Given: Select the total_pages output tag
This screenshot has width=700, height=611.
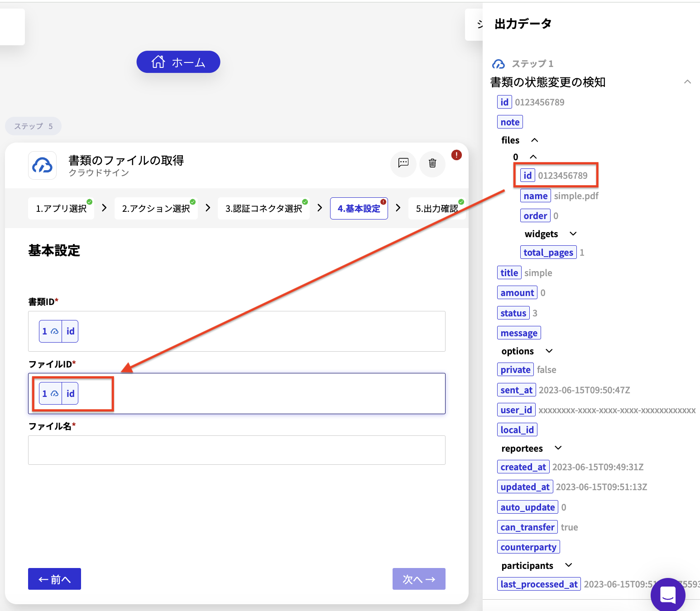Looking at the screenshot, I should (548, 253).
